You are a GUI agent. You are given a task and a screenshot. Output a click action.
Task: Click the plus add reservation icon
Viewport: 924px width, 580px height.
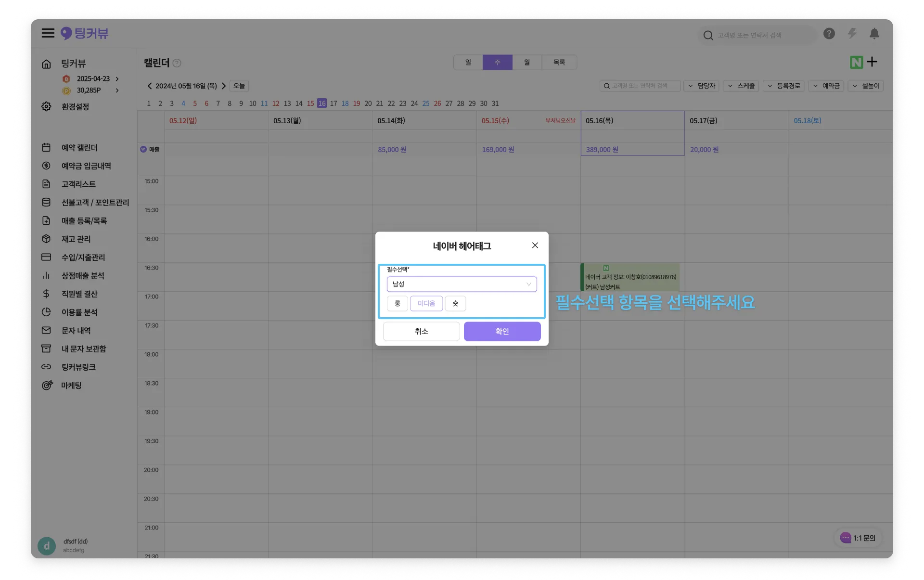point(872,62)
